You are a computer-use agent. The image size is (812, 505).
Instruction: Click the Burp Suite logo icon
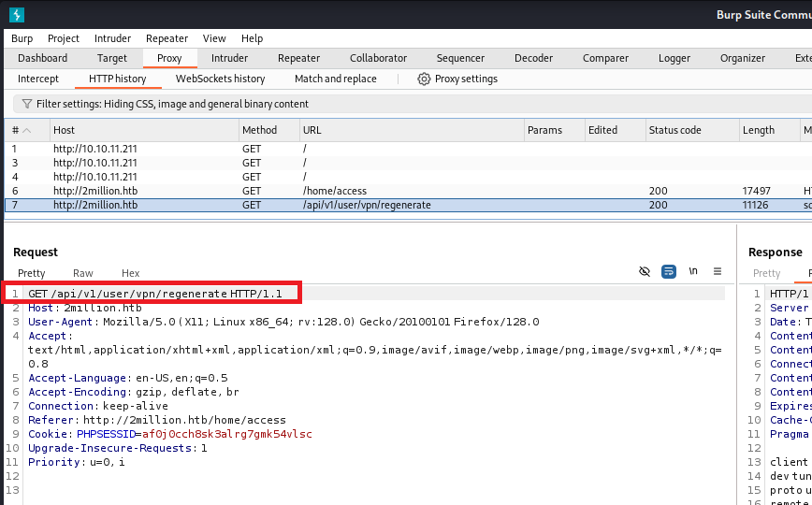17,15
